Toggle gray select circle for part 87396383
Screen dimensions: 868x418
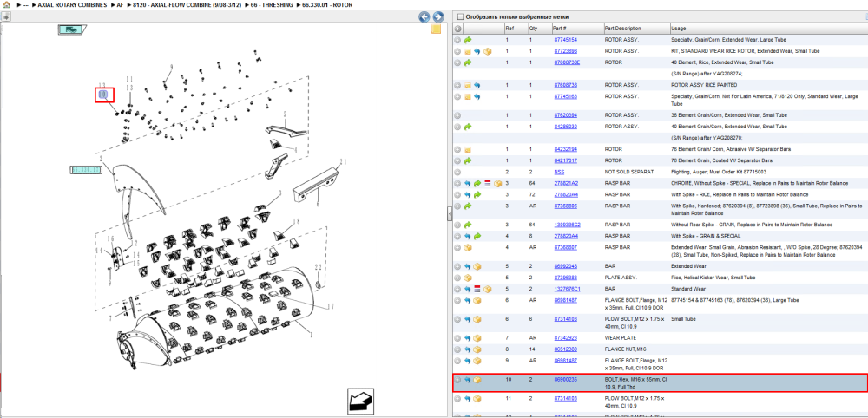(x=457, y=278)
